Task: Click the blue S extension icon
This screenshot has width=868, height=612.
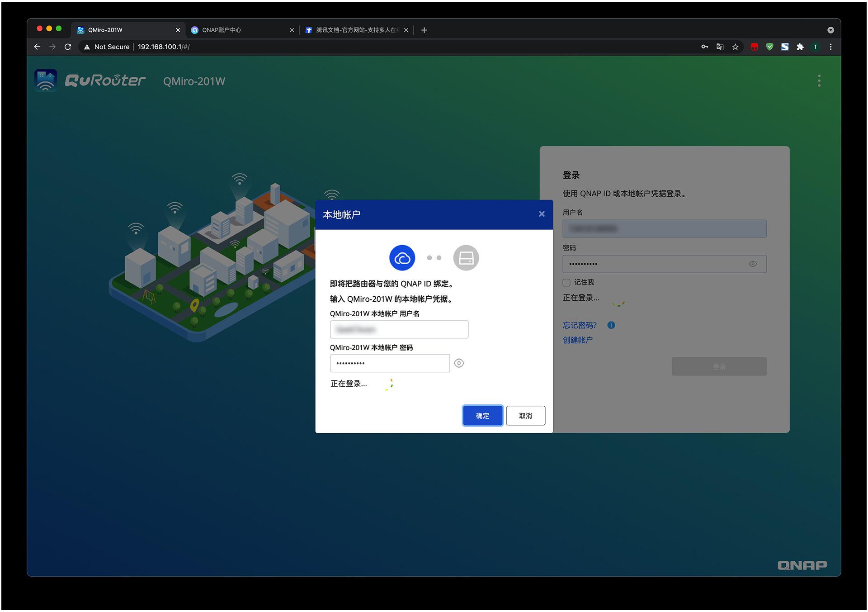Action: tap(785, 47)
